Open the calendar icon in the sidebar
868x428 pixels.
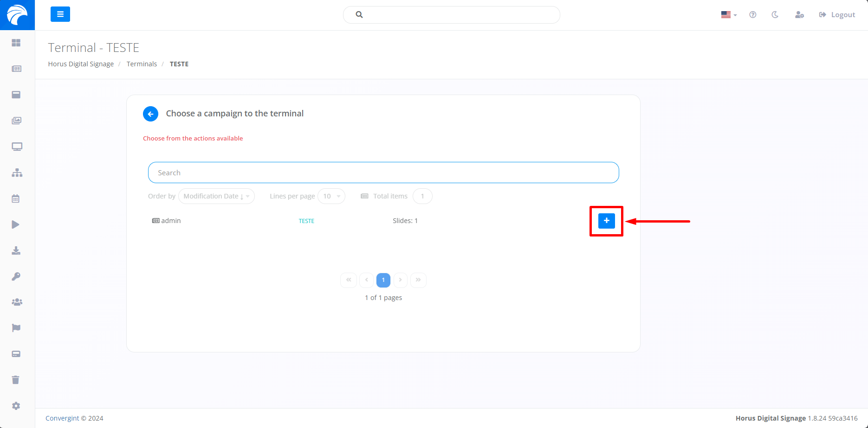coord(16,198)
